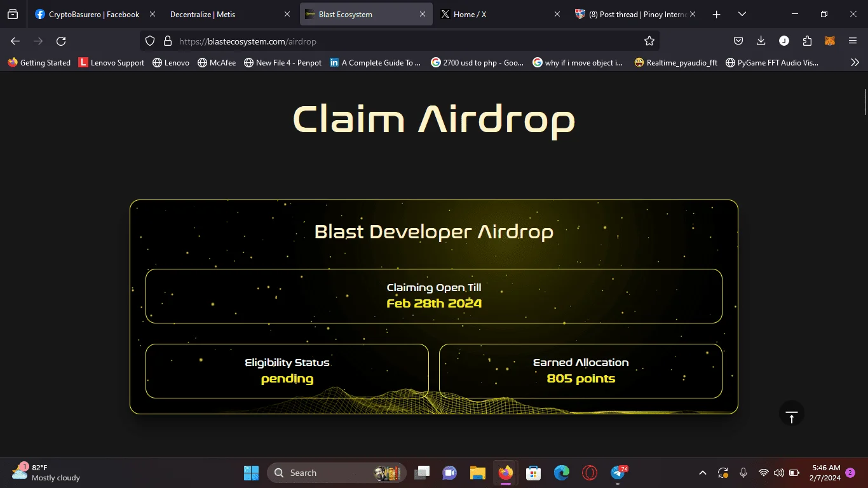Screen dimensions: 868x488
Task: Open the plain Lenovo bookmark
Action: click(x=171, y=62)
